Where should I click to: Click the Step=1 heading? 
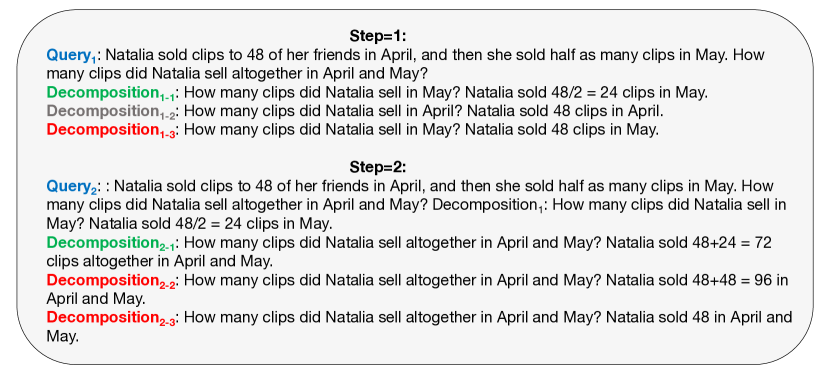(377, 37)
